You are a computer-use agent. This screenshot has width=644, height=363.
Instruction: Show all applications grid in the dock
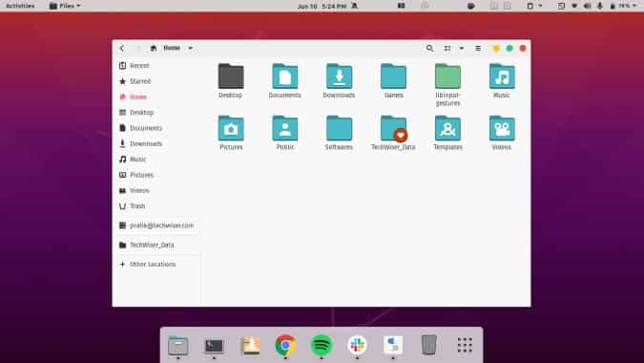(465, 345)
